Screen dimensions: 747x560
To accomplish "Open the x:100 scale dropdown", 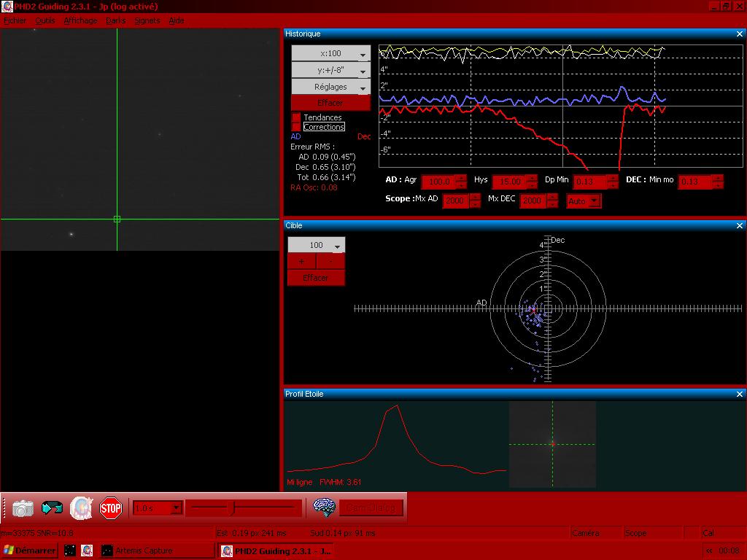I will (330, 53).
